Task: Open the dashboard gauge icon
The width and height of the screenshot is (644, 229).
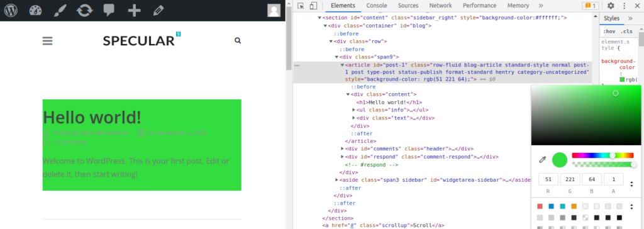Action: [36, 10]
